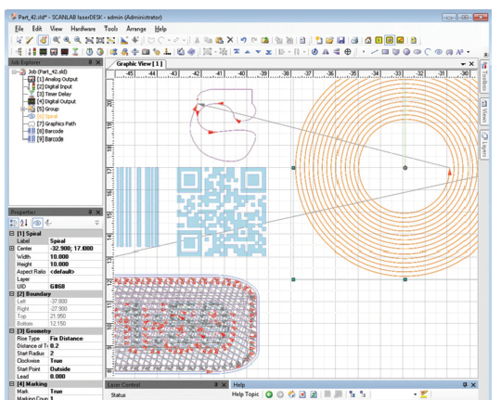Open the File menu
This screenshot has height=400, width=500.
pos(19,29)
